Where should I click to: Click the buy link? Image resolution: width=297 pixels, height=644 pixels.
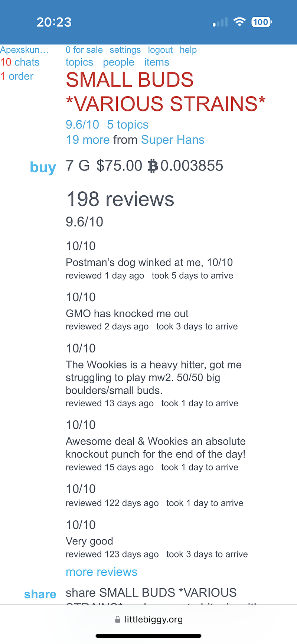tap(43, 167)
